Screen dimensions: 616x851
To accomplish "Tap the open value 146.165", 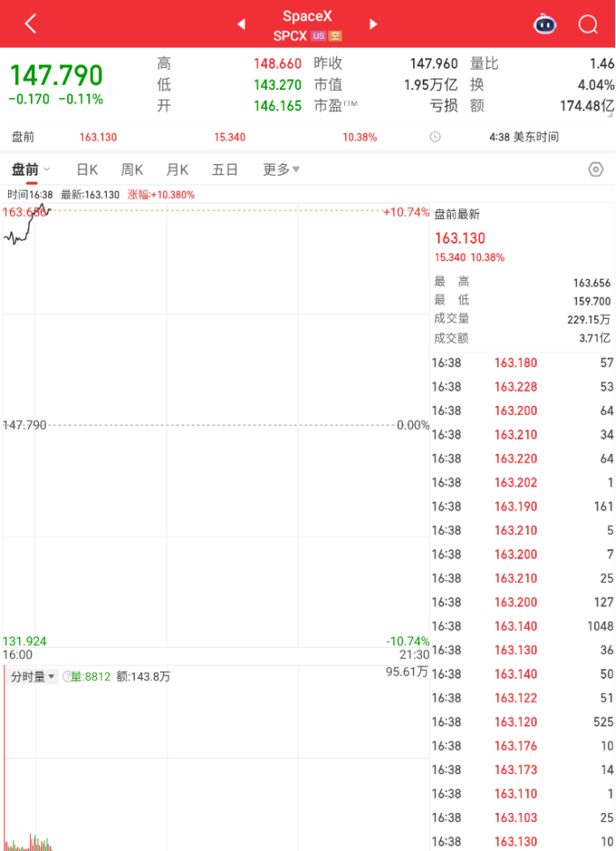I will click(277, 105).
